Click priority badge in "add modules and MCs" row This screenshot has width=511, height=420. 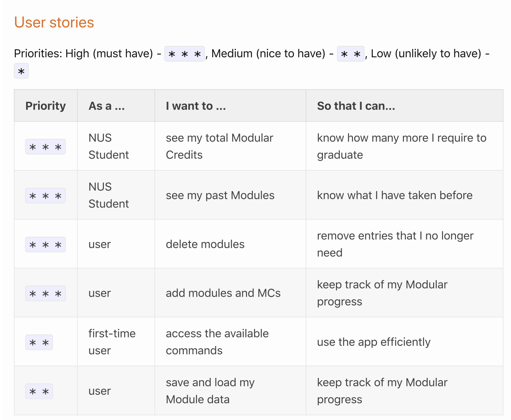45,293
